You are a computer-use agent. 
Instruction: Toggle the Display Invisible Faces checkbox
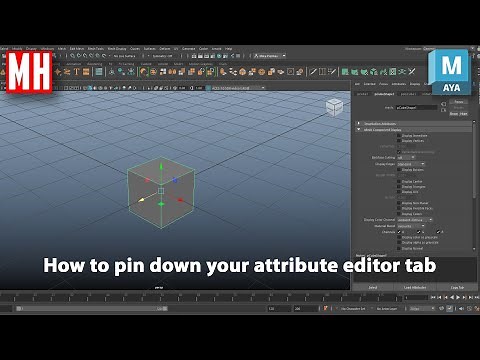(399, 208)
